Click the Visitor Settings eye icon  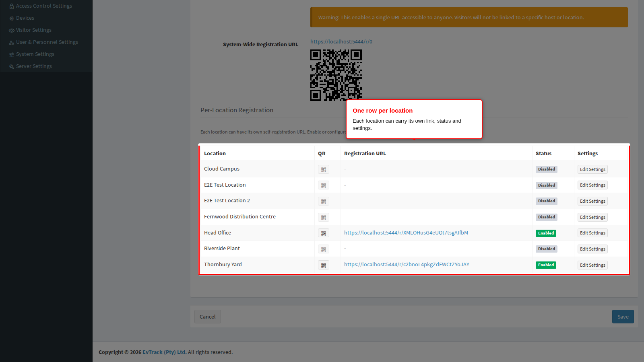pos(12,30)
